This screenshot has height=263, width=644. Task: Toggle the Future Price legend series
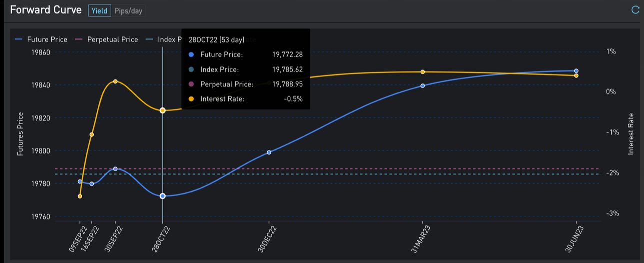click(41, 39)
